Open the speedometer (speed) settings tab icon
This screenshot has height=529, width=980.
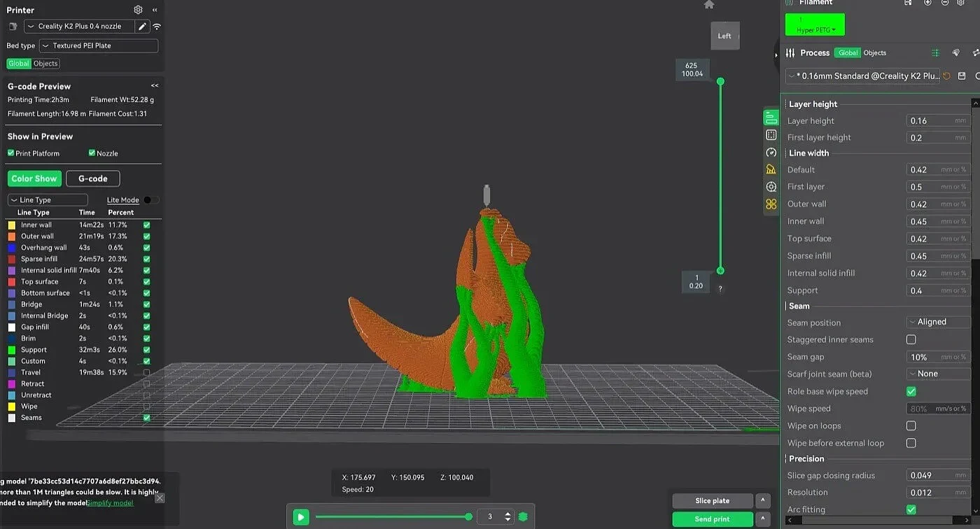(x=771, y=153)
